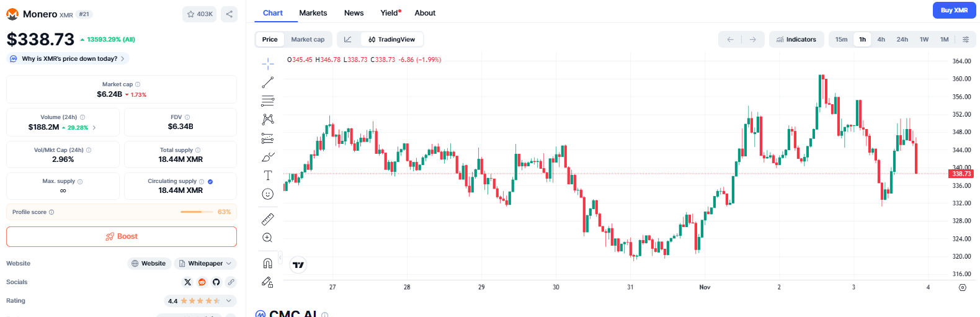Select the brush drawing tool
This screenshot has width=980, height=317.
[268, 157]
